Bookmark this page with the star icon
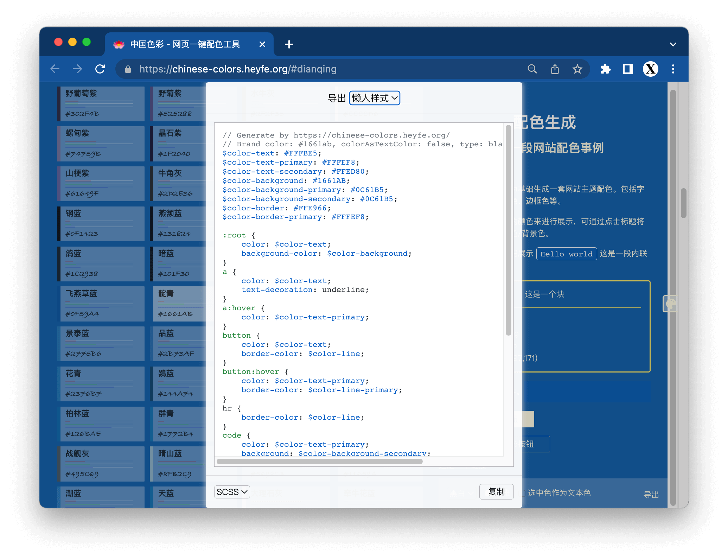The image size is (728, 560). (577, 69)
